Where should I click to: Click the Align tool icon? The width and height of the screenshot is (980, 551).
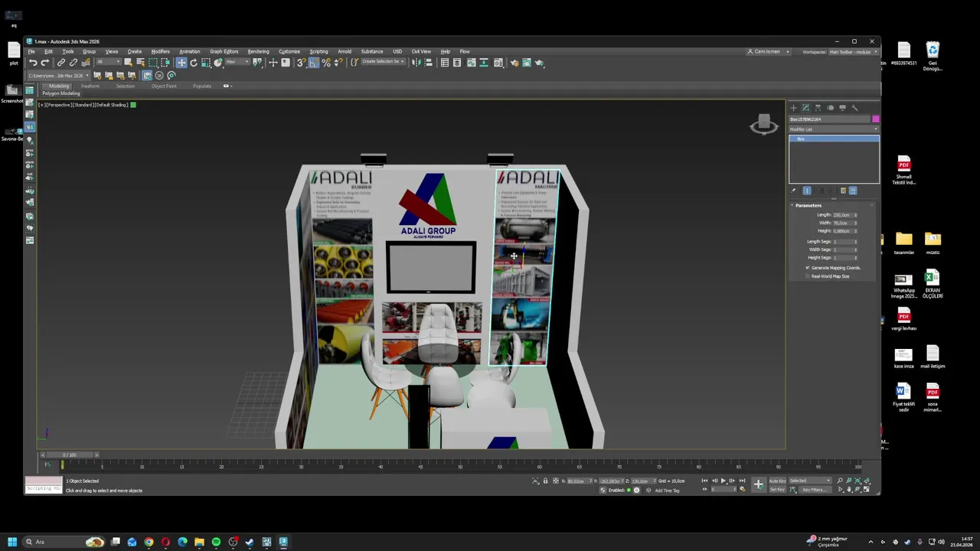tap(427, 63)
